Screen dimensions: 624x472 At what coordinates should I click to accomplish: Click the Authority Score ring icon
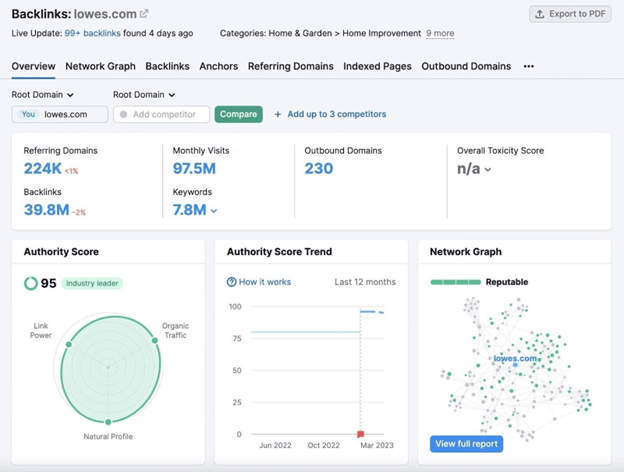31,283
